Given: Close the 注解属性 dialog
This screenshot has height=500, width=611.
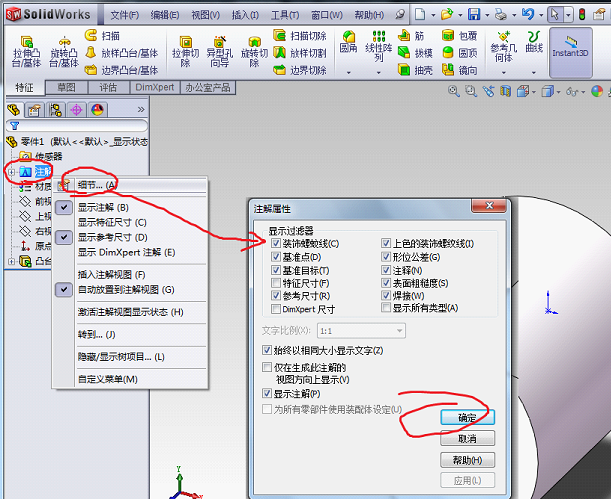Looking at the screenshot, I should tap(490, 205).
